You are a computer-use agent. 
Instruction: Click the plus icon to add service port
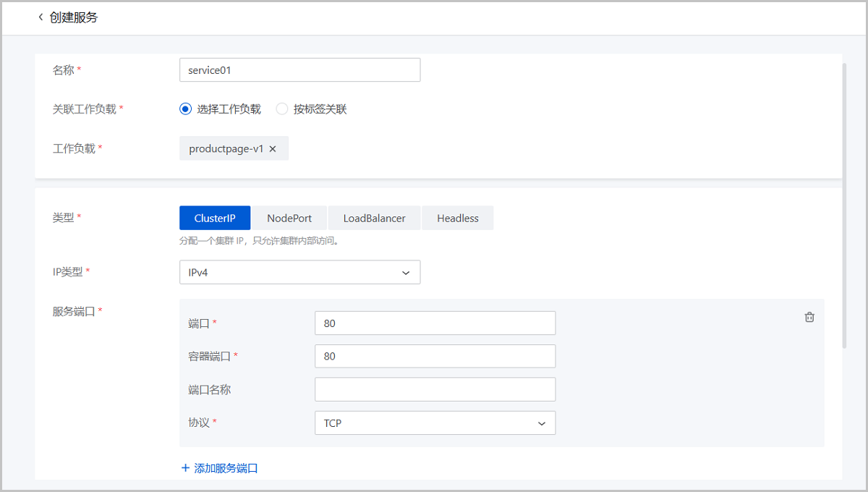pyautogui.click(x=185, y=468)
